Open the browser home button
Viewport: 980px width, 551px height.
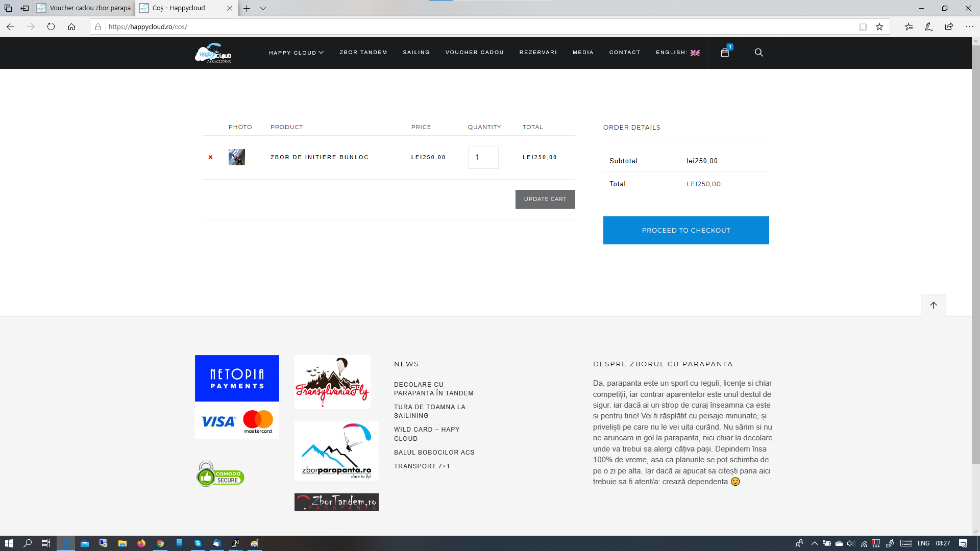[x=71, y=27]
